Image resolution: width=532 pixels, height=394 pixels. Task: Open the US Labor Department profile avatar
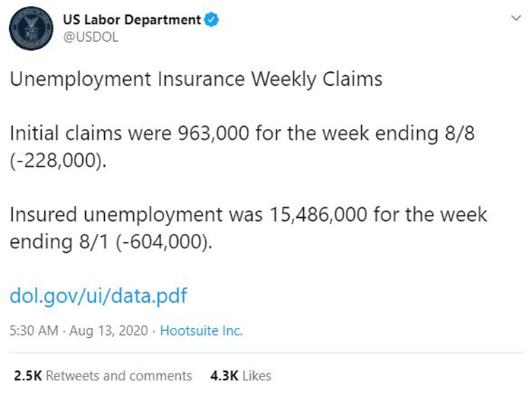tap(31, 28)
